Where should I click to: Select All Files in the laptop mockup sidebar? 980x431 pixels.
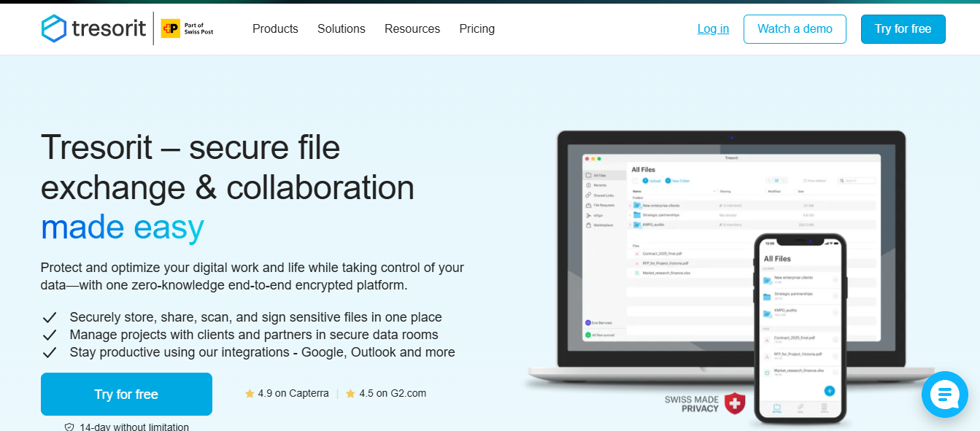605,175
